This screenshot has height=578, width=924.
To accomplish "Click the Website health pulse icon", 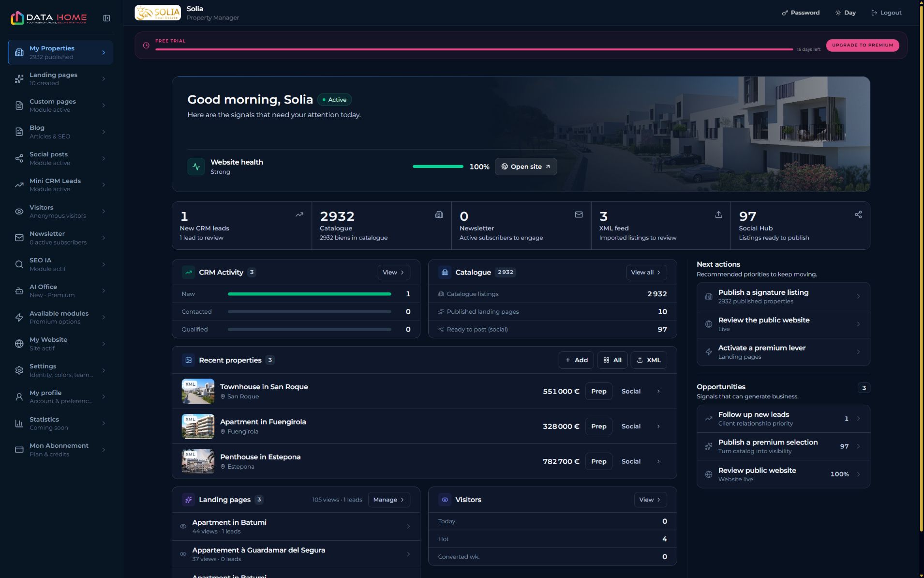I will [x=196, y=167].
